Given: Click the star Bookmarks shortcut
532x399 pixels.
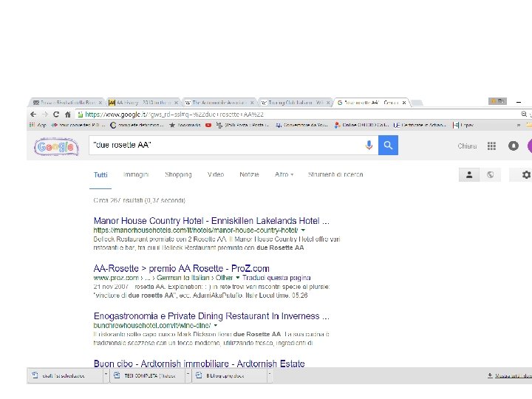Looking at the screenshot, I should [x=185, y=125].
